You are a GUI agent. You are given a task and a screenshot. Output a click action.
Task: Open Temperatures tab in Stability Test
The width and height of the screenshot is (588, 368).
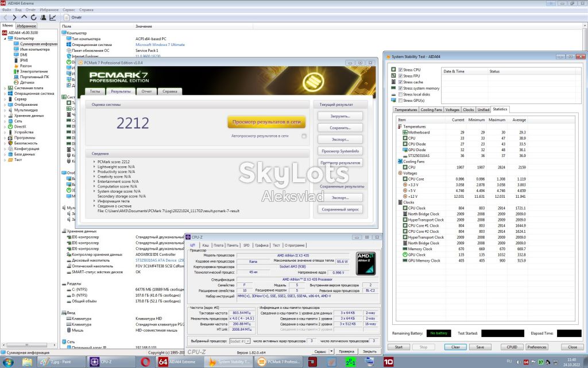pos(405,110)
